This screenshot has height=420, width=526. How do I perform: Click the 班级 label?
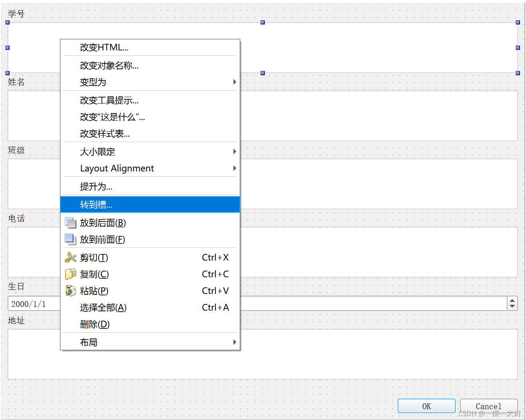[16, 150]
